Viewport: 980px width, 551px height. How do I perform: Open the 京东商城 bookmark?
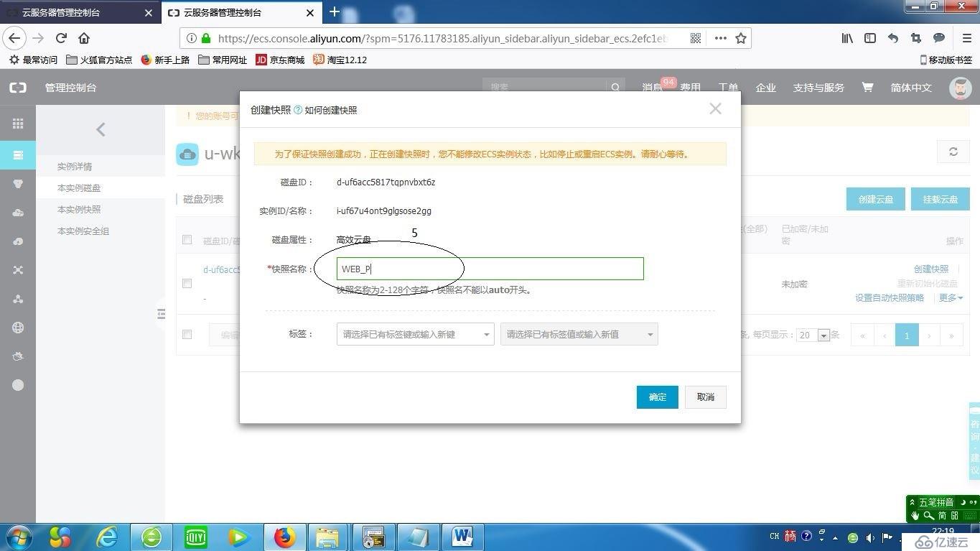281,60
